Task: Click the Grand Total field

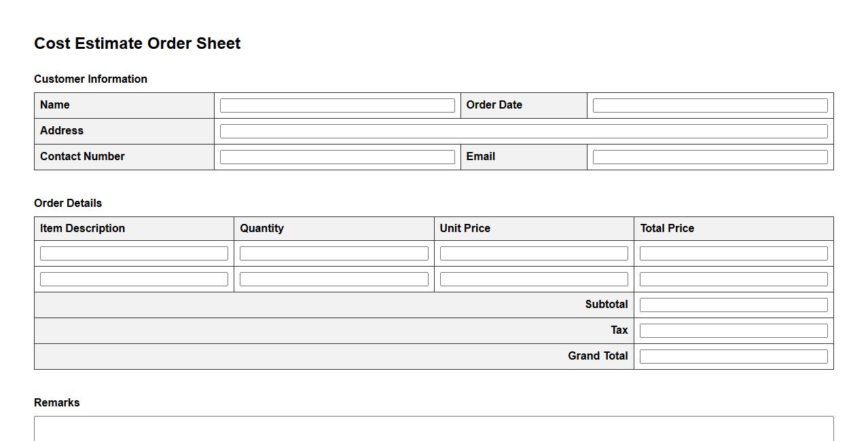Action: click(734, 357)
